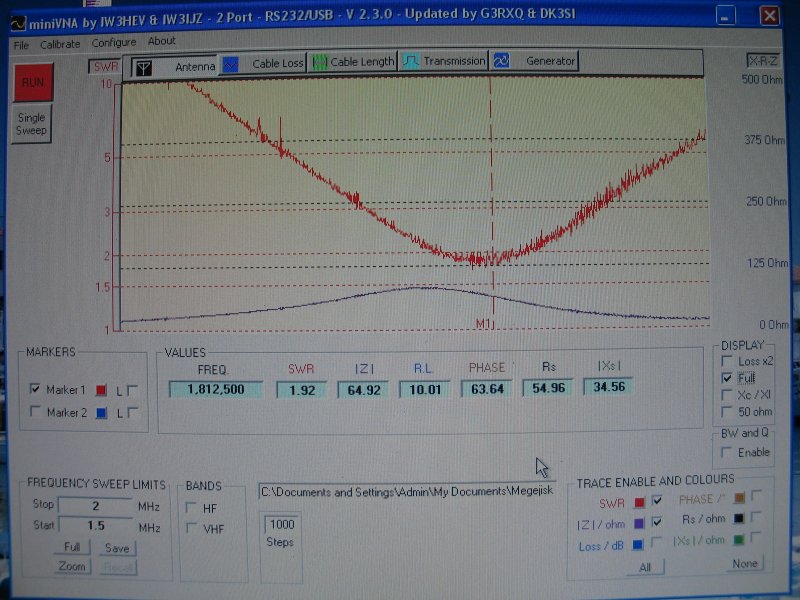The image size is (800, 600).
Task: Click the M1 marker on the graph
Action: pos(483,323)
